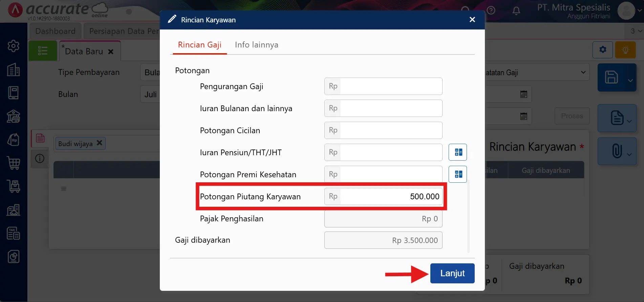Screen dimensions: 644x302
Task: Click the calculator icon beside Iuran Pensiun/THT/JHT
Action: [458, 152]
